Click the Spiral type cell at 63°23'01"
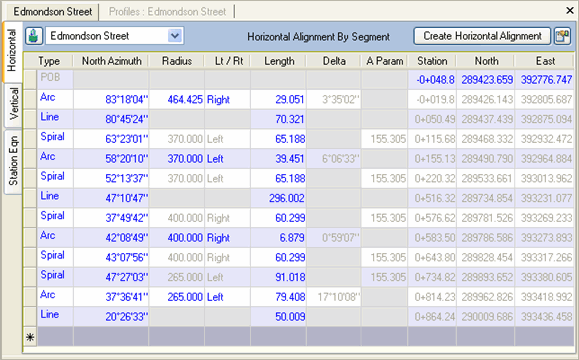 55,139
